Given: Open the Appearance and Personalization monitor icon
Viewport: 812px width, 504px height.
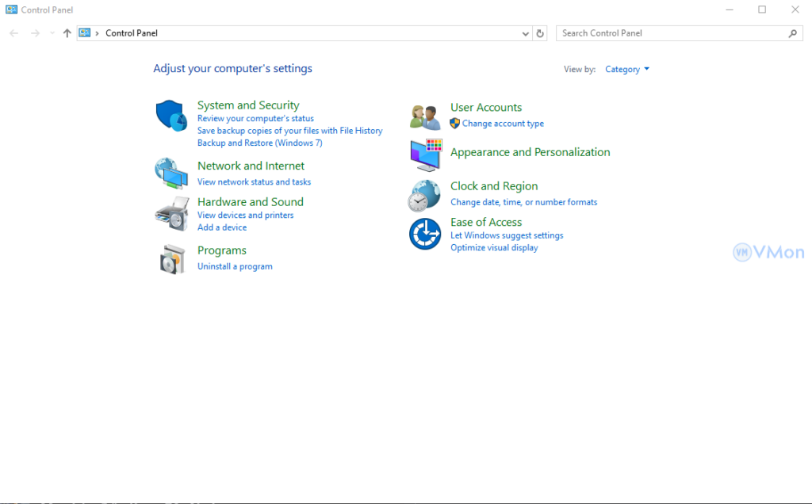Looking at the screenshot, I should 425,155.
